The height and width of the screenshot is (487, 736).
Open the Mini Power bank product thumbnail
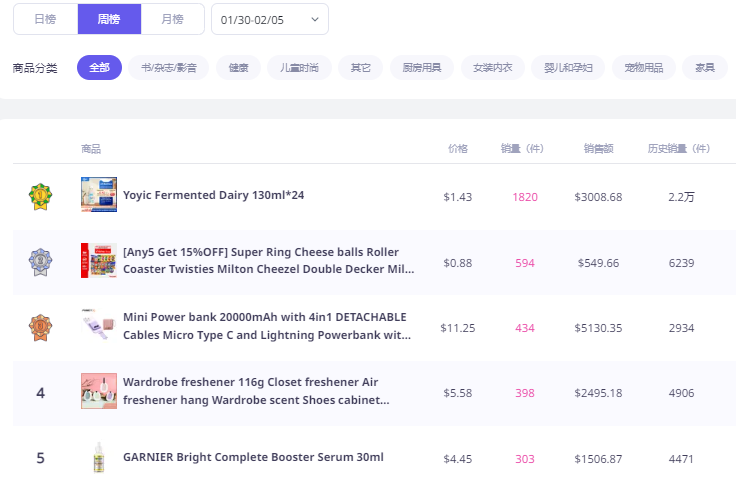pos(99,326)
